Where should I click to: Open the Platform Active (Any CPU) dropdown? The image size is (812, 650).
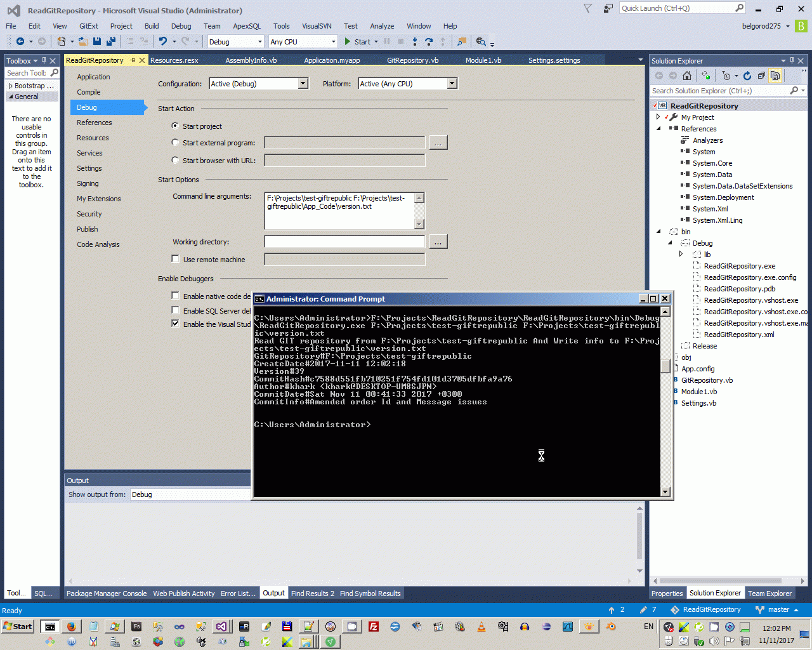pyautogui.click(x=452, y=84)
